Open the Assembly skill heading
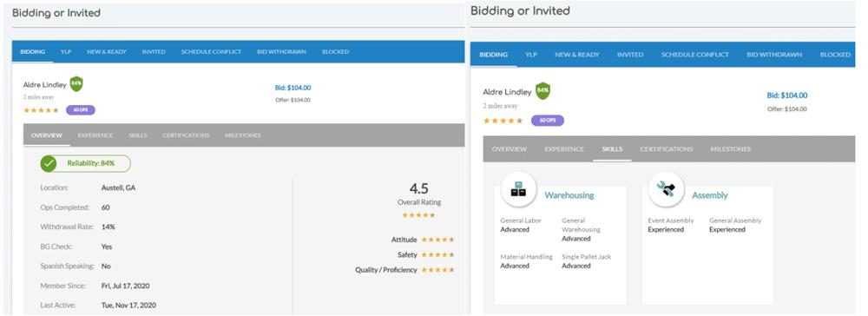The image size is (868, 316). tap(710, 195)
